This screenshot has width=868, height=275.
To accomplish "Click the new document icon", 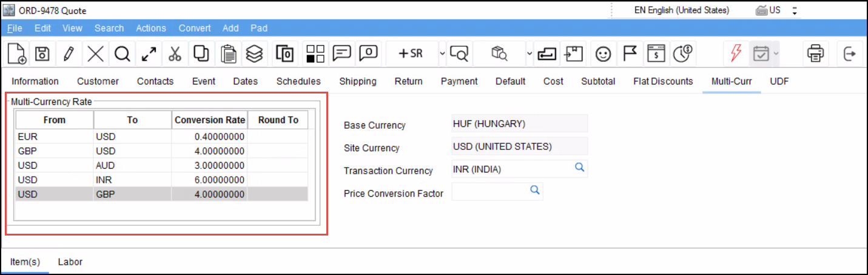I will (x=17, y=54).
